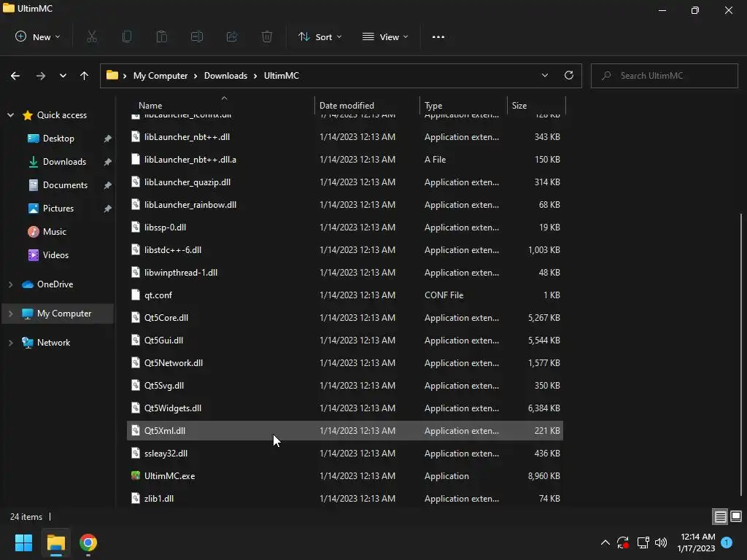
Task: Click the Music icon in sidebar
Action: [34, 232]
